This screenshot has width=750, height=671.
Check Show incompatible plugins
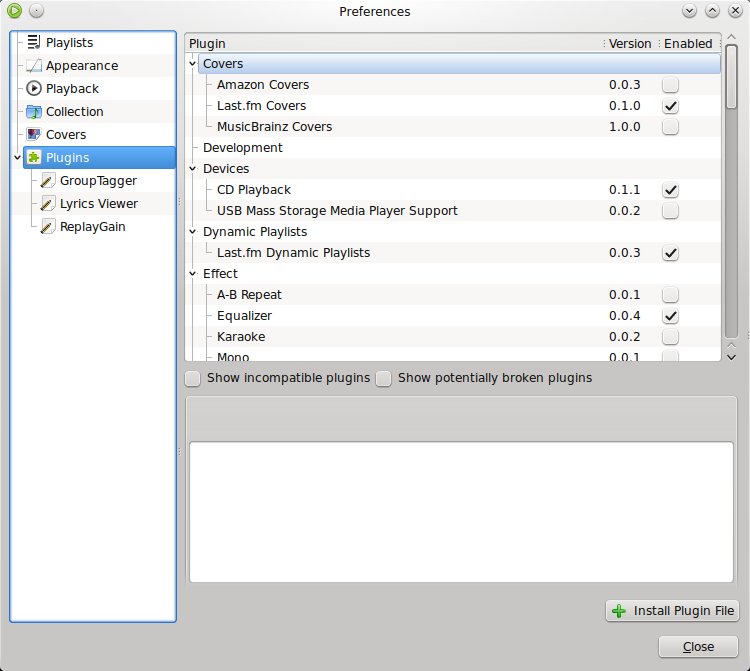pos(192,378)
